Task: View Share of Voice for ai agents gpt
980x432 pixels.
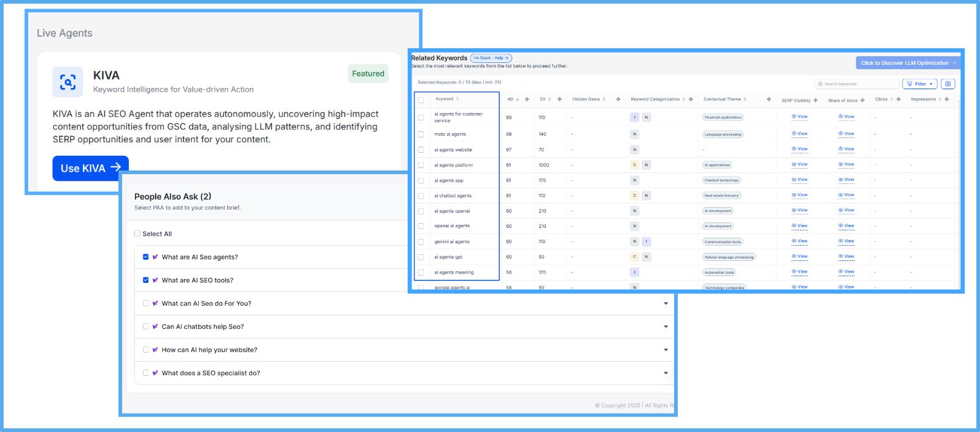Action: 846,257
